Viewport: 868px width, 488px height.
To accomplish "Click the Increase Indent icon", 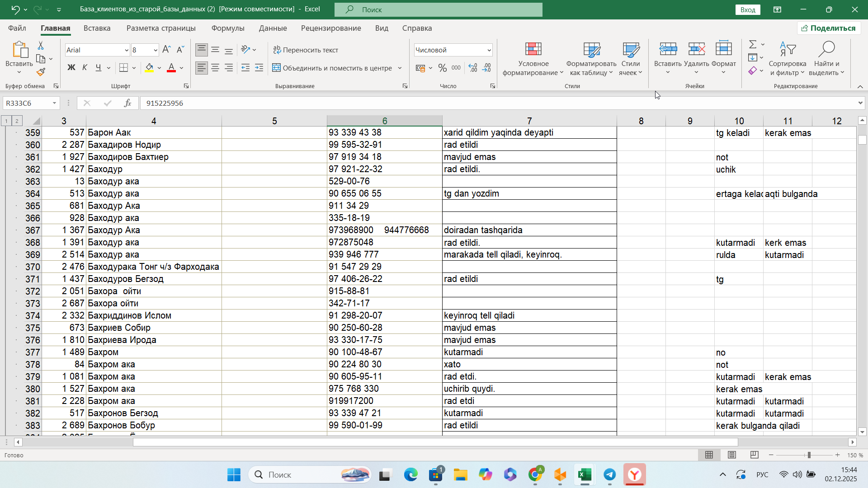I will click(x=259, y=68).
